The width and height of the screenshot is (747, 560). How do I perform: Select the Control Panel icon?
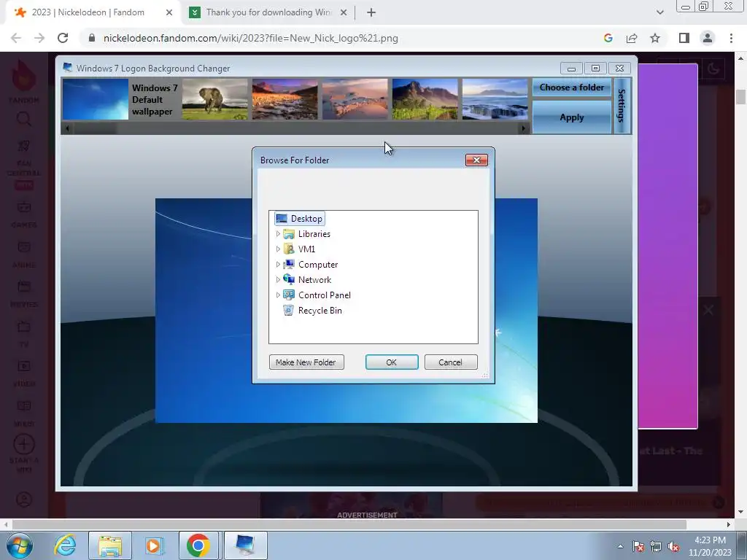pos(289,295)
